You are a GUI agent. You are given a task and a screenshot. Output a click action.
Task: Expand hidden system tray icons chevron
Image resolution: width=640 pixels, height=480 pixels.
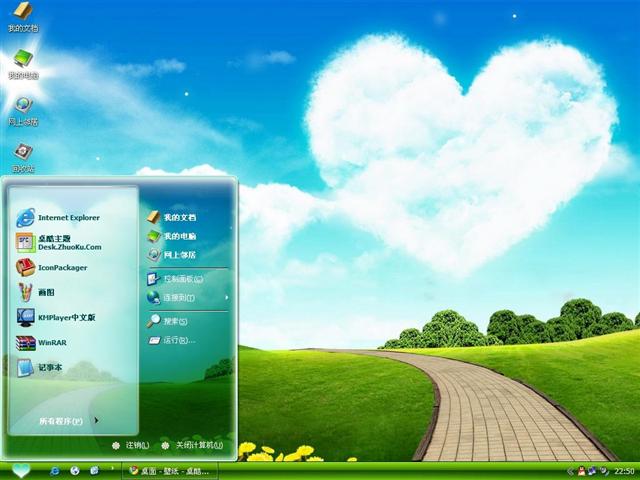click(x=570, y=472)
